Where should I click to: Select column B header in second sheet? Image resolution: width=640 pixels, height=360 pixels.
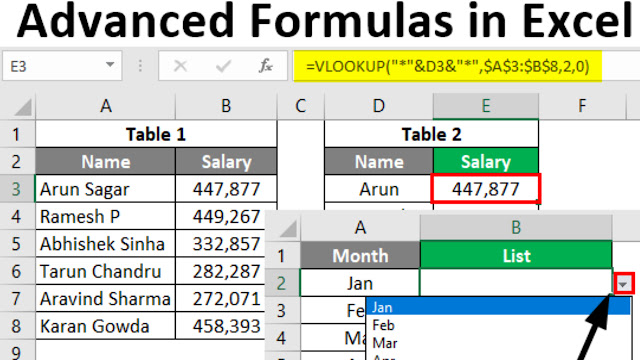pos(516,228)
